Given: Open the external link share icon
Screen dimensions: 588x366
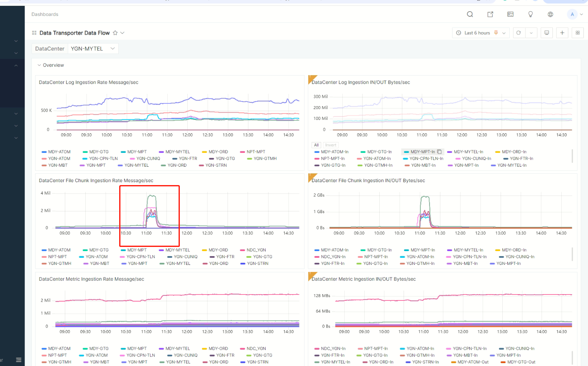Looking at the screenshot, I should [x=490, y=14].
